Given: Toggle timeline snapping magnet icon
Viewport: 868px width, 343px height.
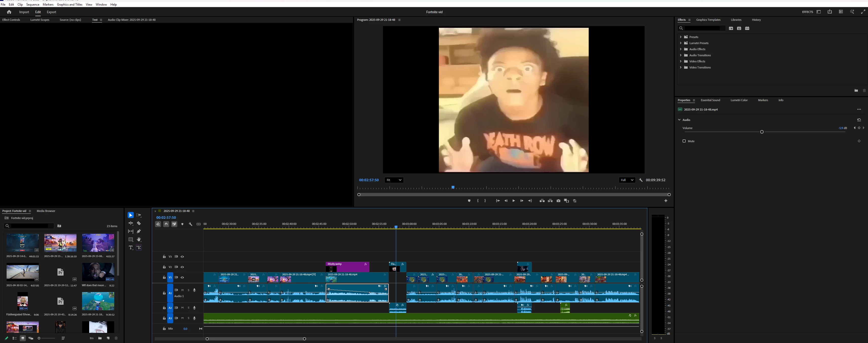Looking at the screenshot, I should [x=166, y=224].
